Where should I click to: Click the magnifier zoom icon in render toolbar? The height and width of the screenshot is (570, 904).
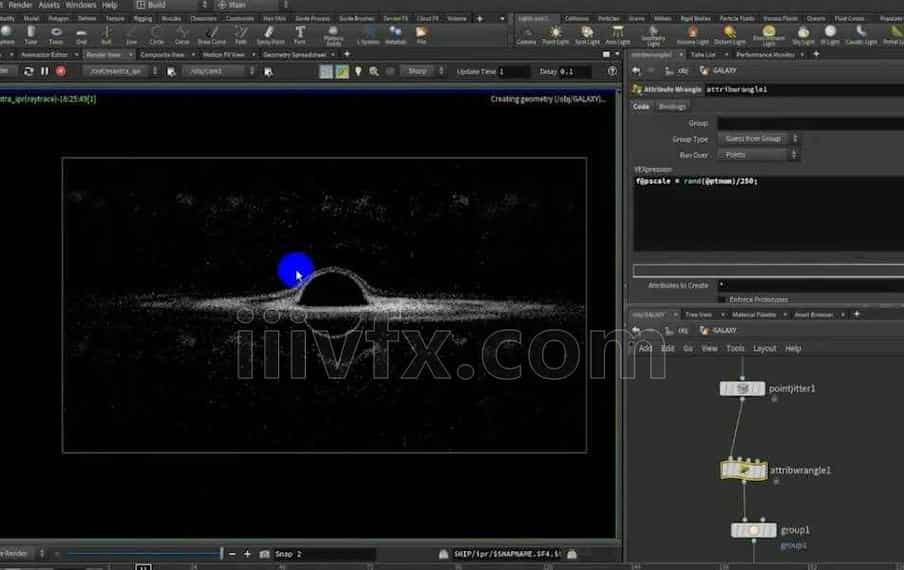pos(374,71)
